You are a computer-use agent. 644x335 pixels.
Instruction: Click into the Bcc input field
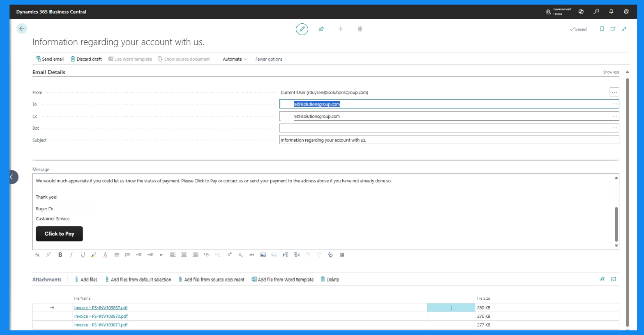tap(444, 128)
